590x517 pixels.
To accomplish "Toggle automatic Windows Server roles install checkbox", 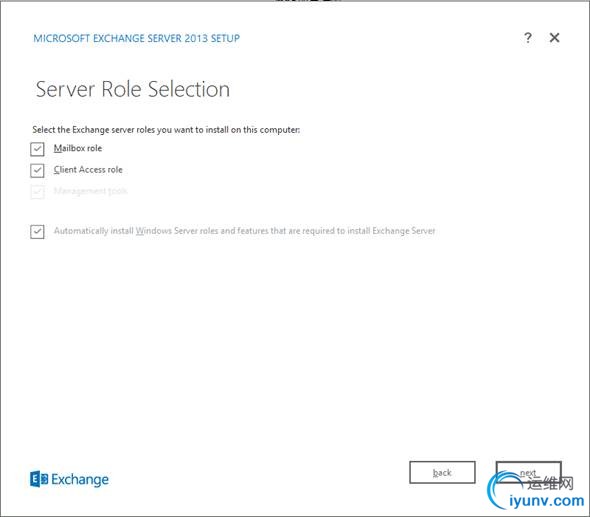I will [37, 231].
